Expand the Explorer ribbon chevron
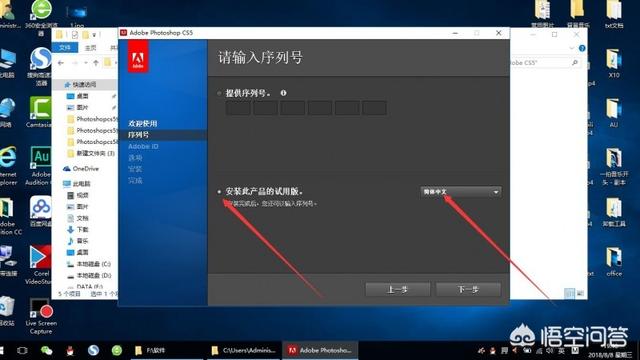This screenshot has width=640, height=360. point(571,48)
